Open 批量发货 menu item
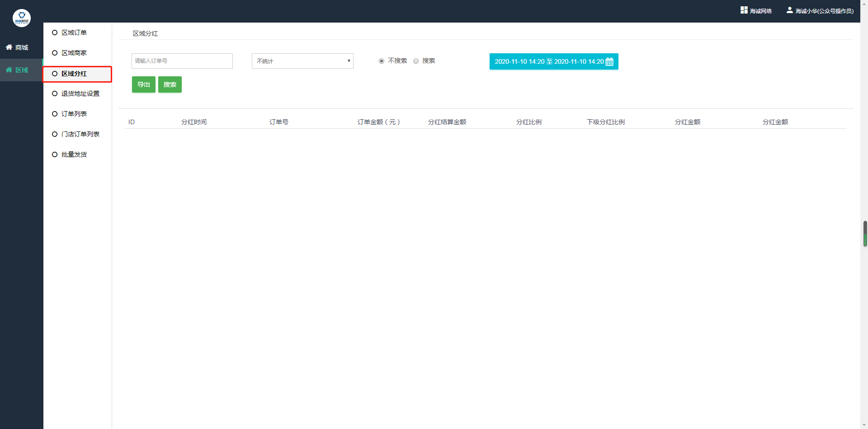 click(x=77, y=154)
